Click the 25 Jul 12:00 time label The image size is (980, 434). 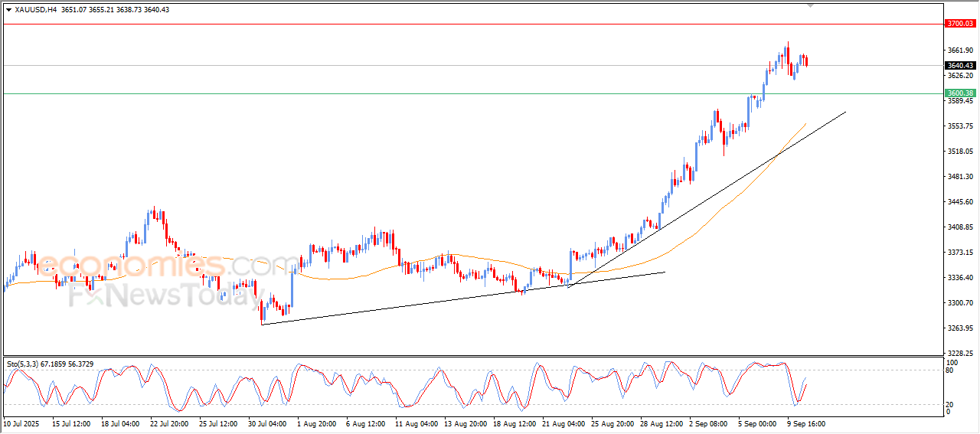click(218, 423)
